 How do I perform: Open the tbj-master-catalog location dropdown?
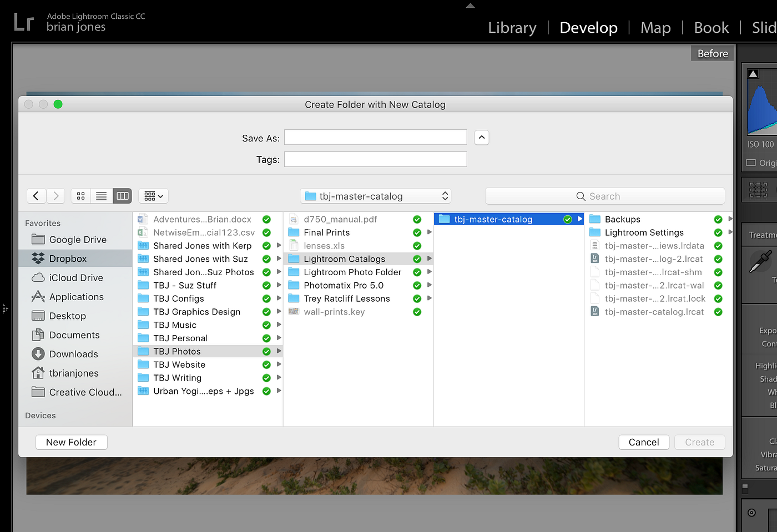pos(375,196)
